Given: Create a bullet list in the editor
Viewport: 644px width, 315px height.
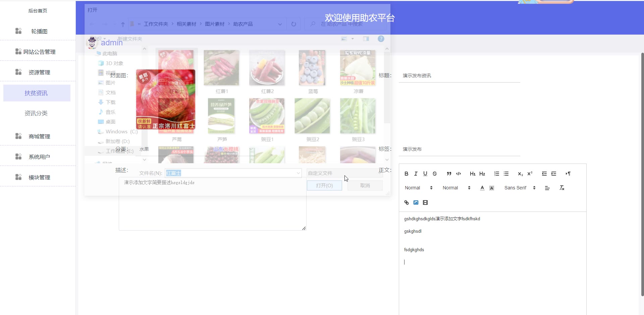Looking at the screenshot, I should coord(506,174).
